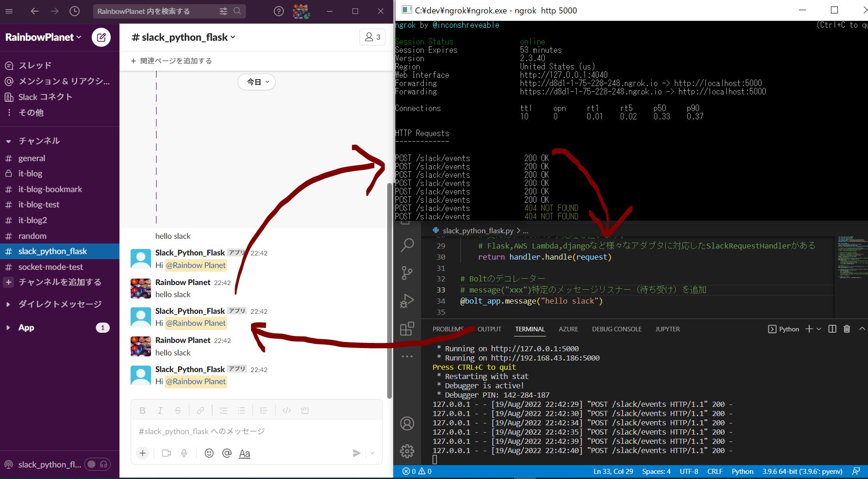This screenshot has height=479, width=868.
Task: Expand the 今日 date dropdown
Action: 257,82
